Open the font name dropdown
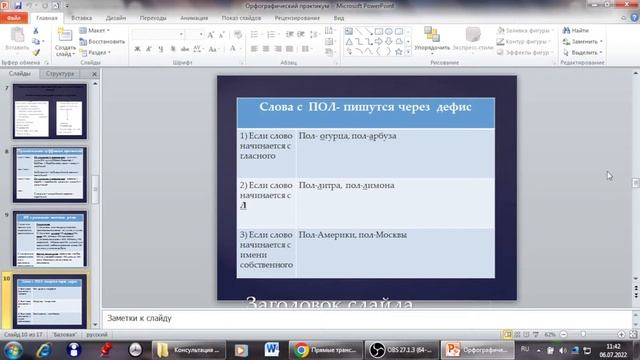The image size is (640, 360). [181, 35]
